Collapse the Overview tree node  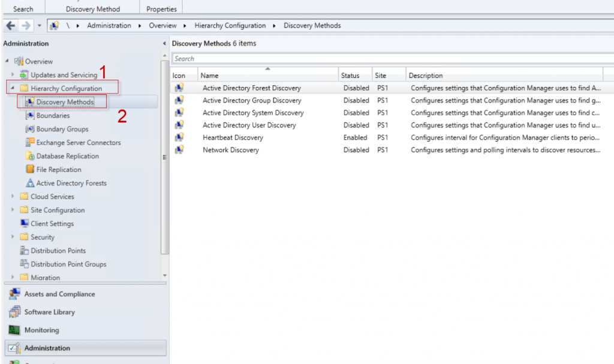(7, 61)
